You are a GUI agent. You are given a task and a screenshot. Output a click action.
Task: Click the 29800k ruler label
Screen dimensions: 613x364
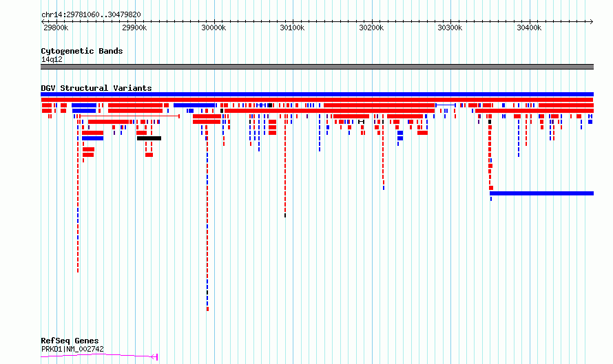coord(56,28)
